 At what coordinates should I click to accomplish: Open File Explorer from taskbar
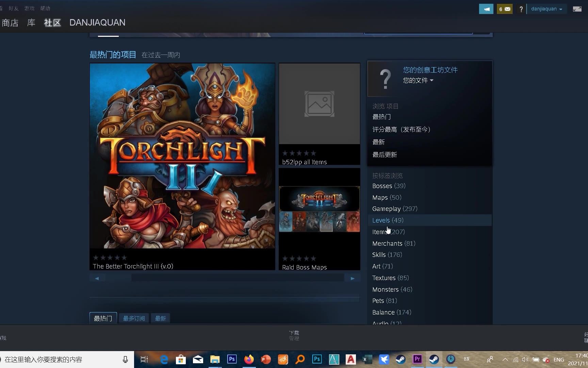tap(215, 359)
